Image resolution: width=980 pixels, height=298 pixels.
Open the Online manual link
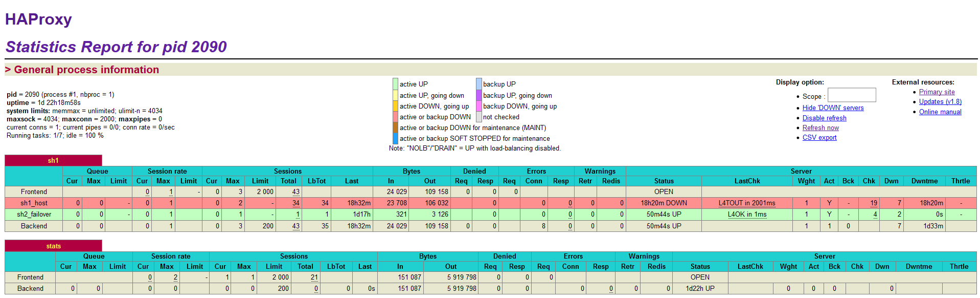point(940,112)
